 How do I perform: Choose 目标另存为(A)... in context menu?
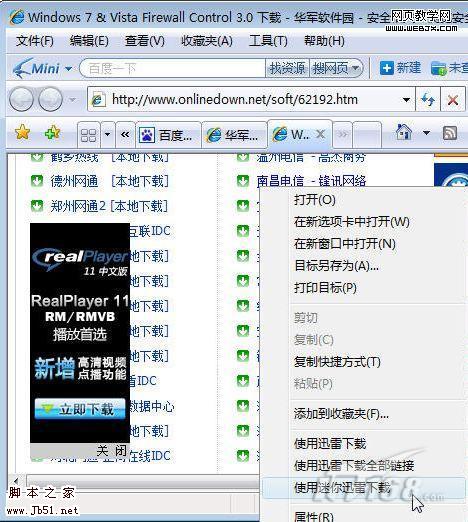[x=336, y=266]
